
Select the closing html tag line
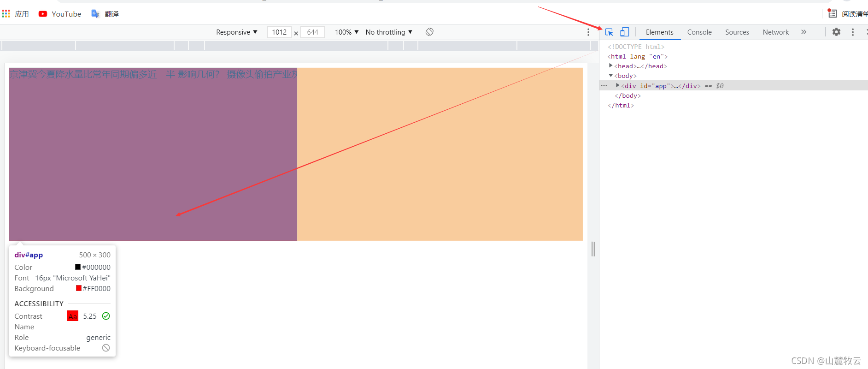pyautogui.click(x=621, y=105)
